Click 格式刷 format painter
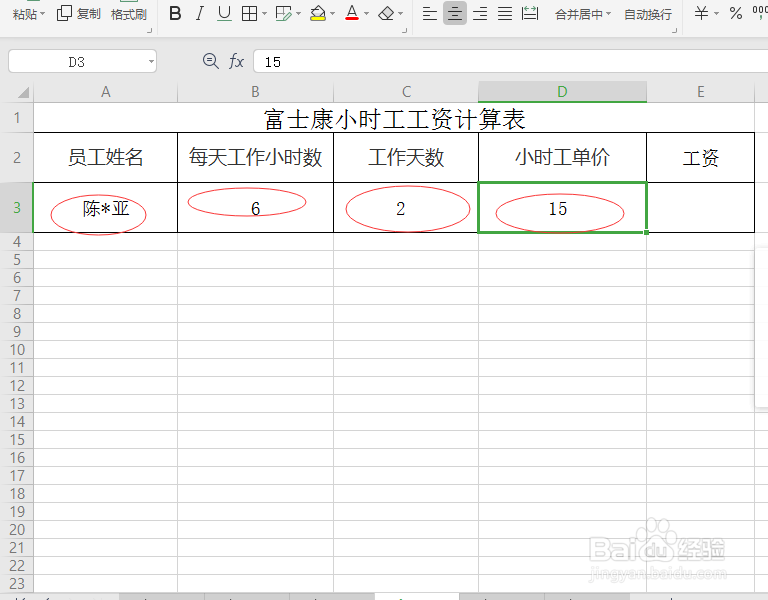The image size is (768, 600). click(x=129, y=15)
